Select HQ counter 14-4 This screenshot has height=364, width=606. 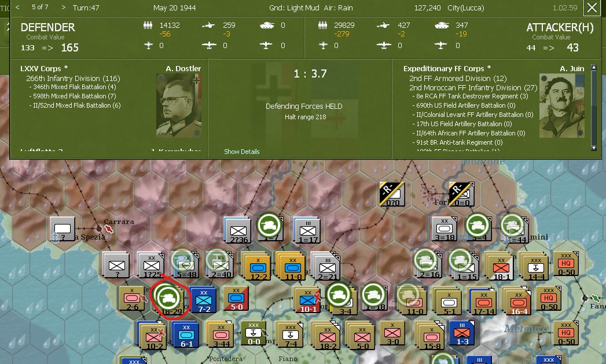[x=535, y=267]
